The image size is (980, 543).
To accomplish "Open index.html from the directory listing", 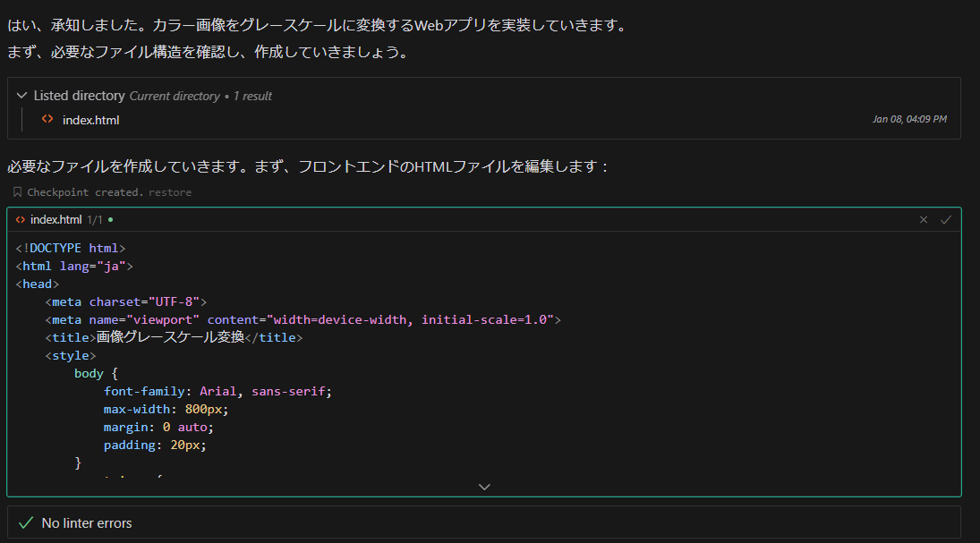I will [90, 119].
